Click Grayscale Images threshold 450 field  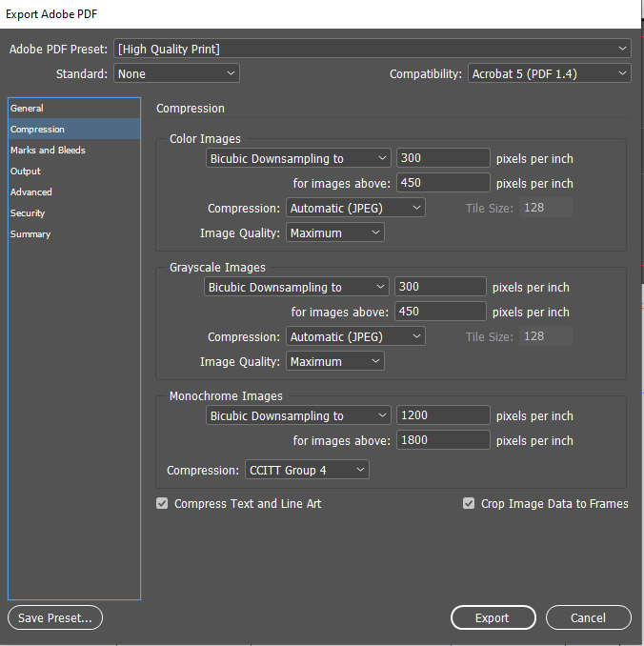[440, 311]
